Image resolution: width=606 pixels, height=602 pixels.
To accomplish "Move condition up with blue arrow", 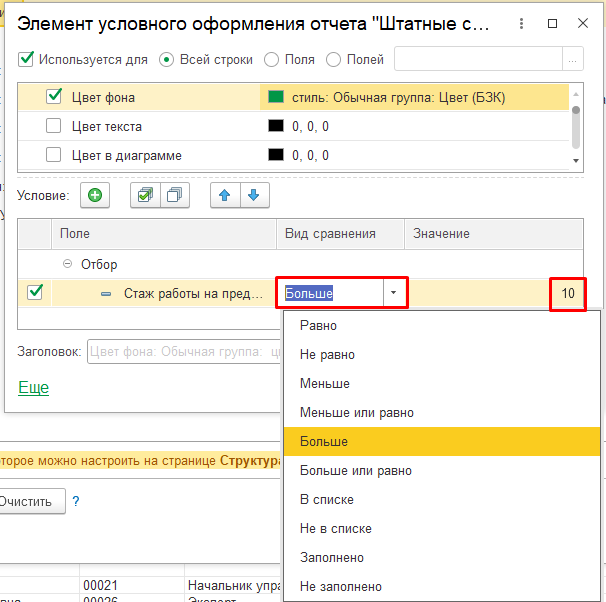I will pyautogui.click(x=225, y=196).
